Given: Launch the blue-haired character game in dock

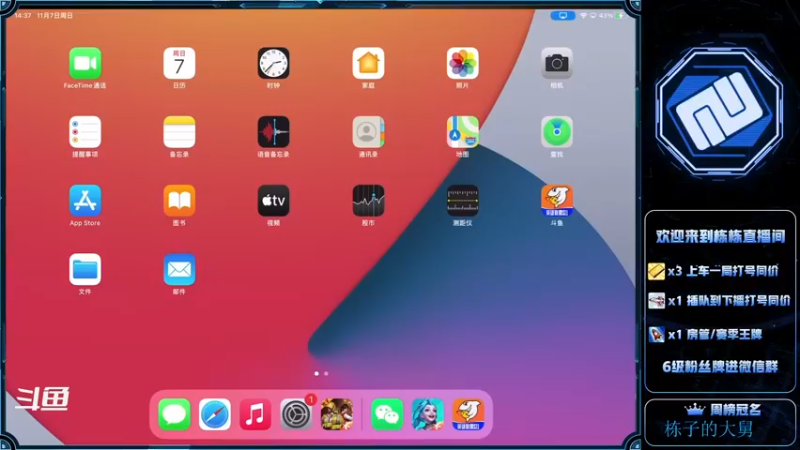Looking at the screenshot, I should click(x=427, y=414).
